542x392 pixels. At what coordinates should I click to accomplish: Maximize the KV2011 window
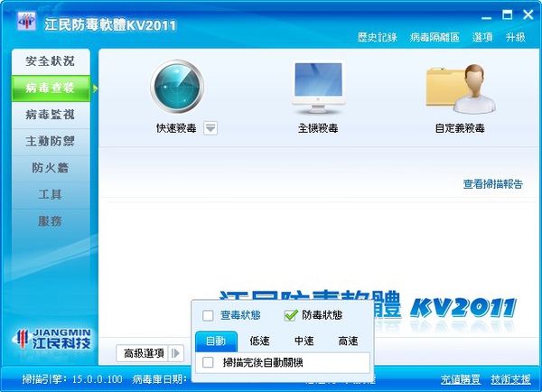(507, 14)
